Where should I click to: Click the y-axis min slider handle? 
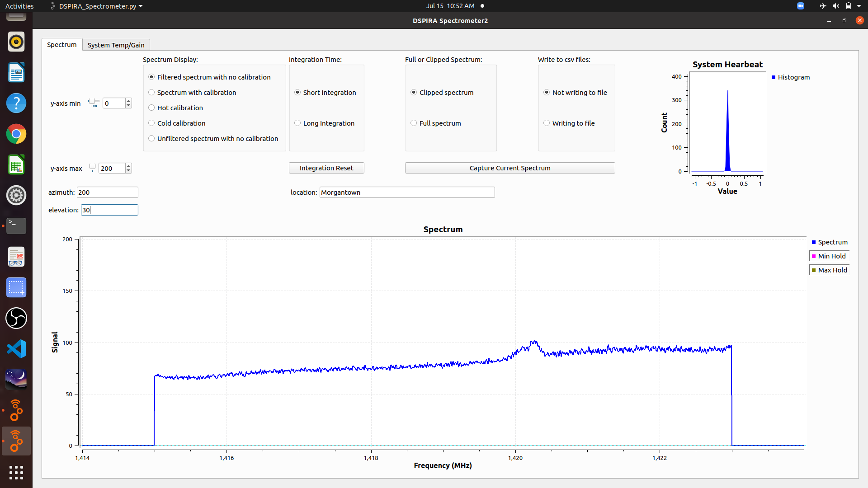[x=92, y=102]
